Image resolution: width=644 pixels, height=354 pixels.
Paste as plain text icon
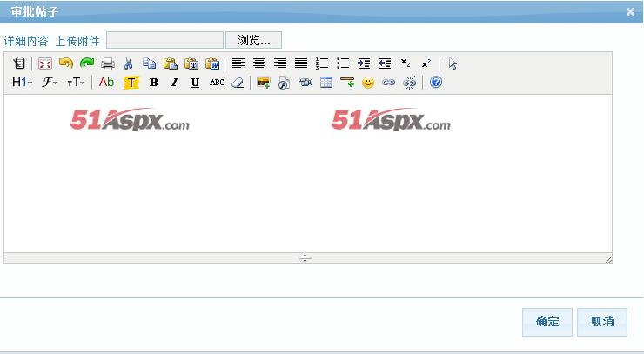[191, 63]
